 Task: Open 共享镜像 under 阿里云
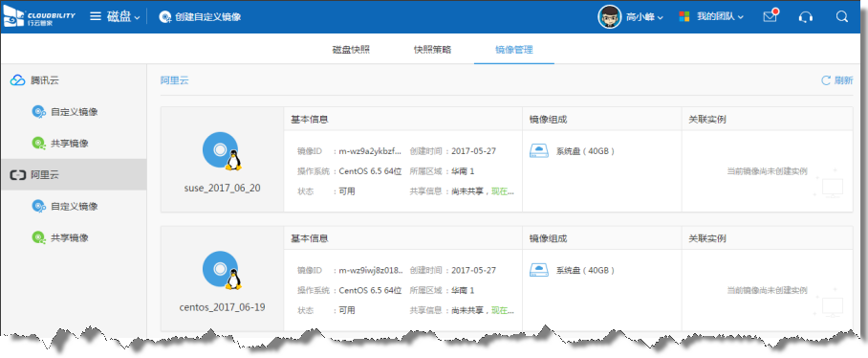70,237
